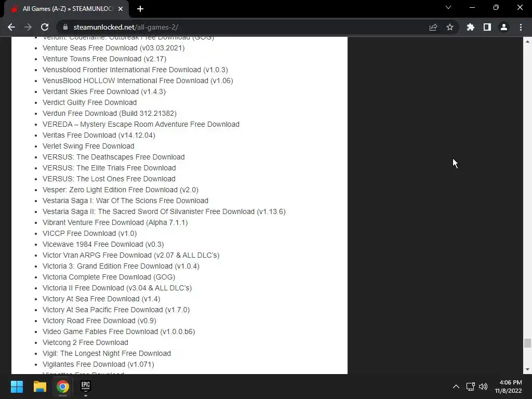Open Verdict Guilty Free Download link
This screenshot has width=532, height=399.
(x=89, y=102)
